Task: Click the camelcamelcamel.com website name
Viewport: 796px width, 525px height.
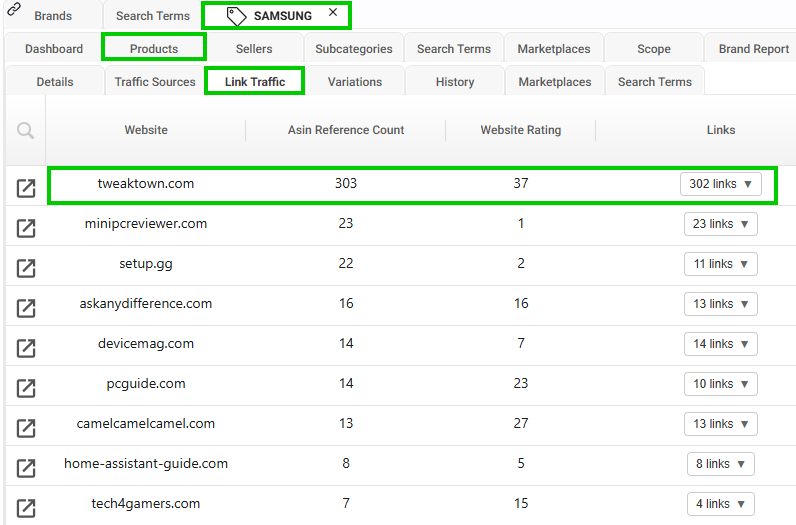Action: click(x=146, y=423)
